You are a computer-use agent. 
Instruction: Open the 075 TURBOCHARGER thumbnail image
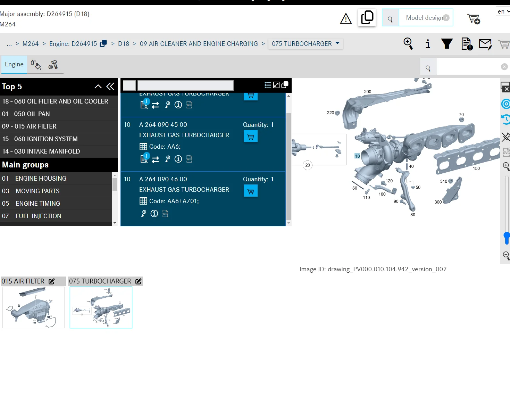click(x=101, y=307)
